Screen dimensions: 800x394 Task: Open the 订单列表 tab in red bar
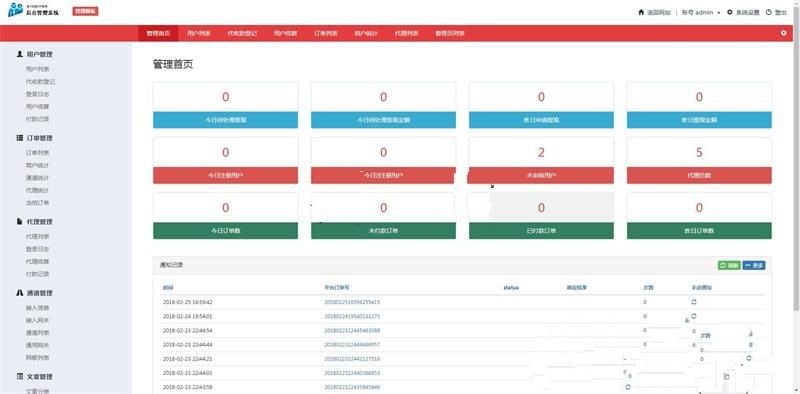coord(326,33)
